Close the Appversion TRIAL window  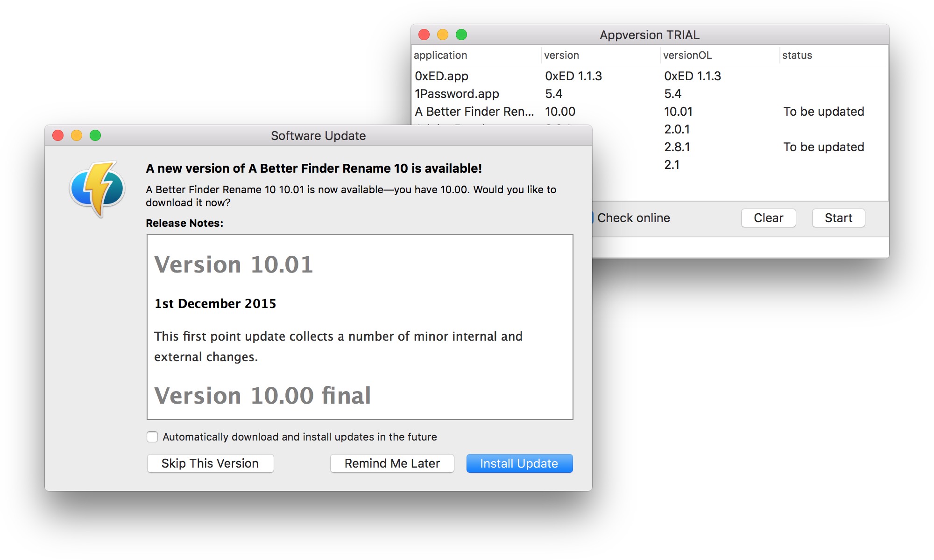coord(424,35)
